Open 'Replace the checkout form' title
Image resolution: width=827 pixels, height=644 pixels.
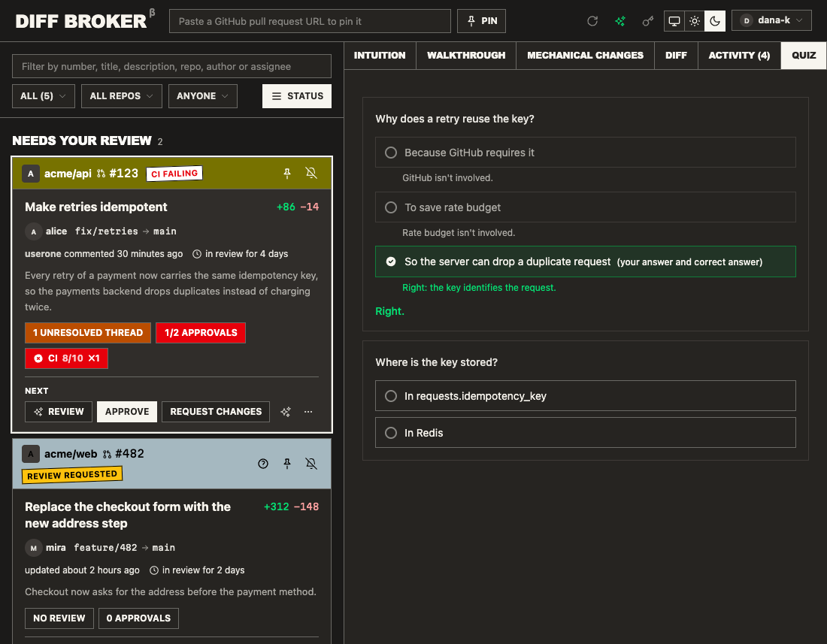click(128, 515)
